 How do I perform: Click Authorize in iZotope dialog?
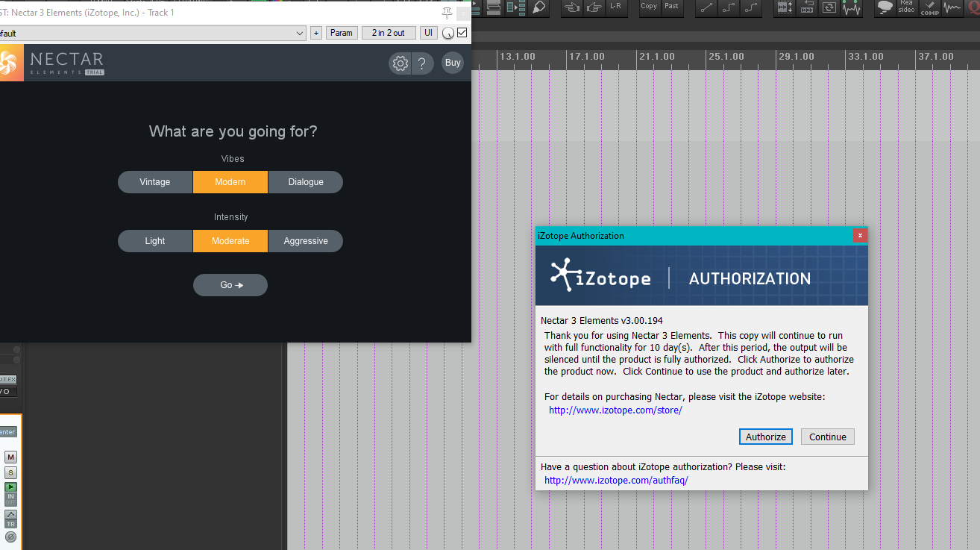pos(766,437)
